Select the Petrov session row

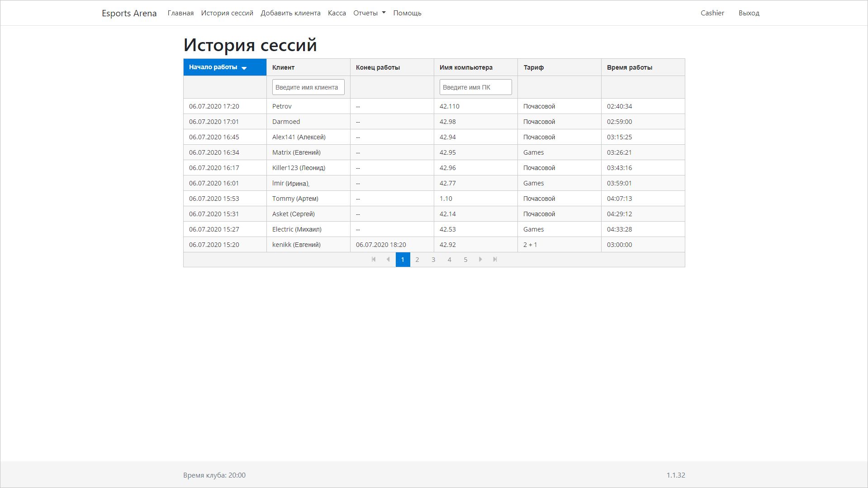[x=282, y=106]
